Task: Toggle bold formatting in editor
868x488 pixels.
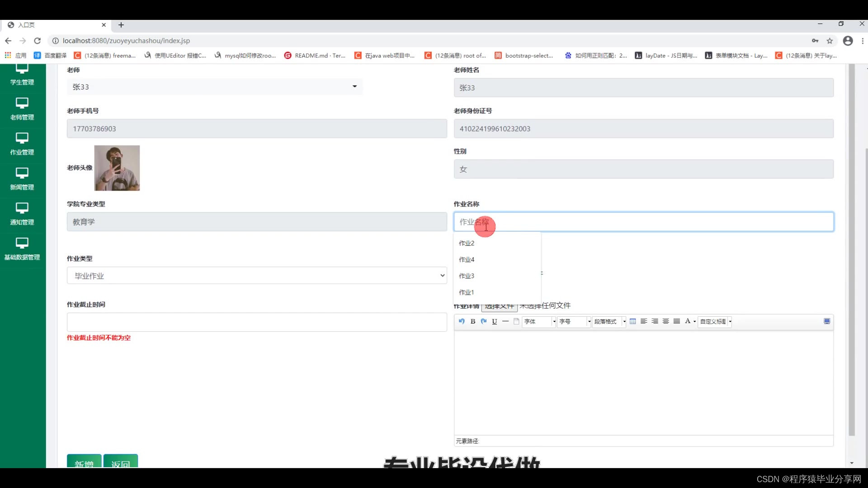Action: [473, 321]
